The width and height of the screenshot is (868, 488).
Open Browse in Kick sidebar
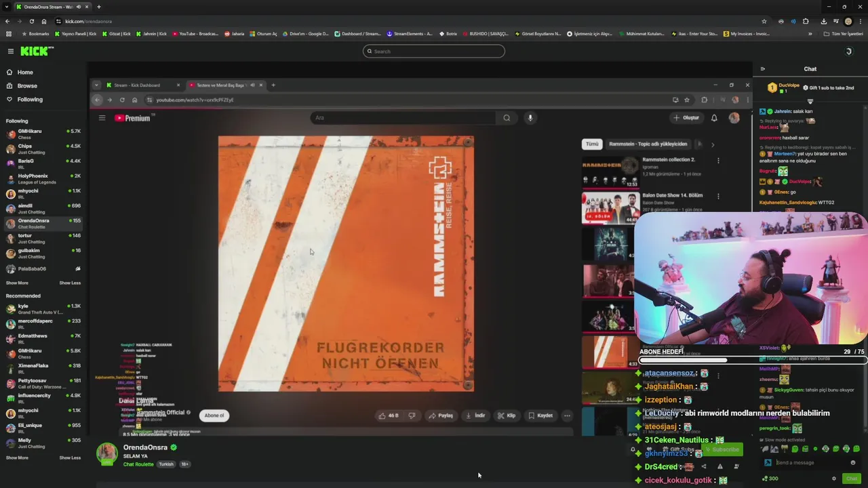click(x=22, y=86)
